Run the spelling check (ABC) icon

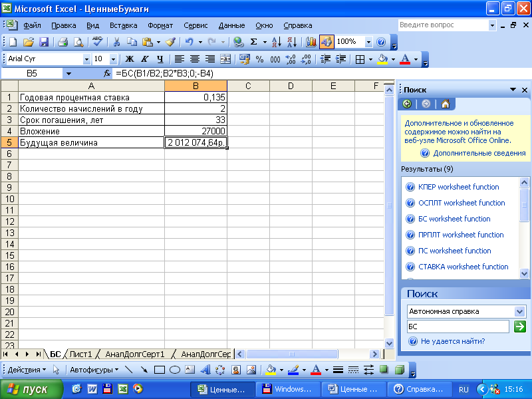tap(98, 41)
